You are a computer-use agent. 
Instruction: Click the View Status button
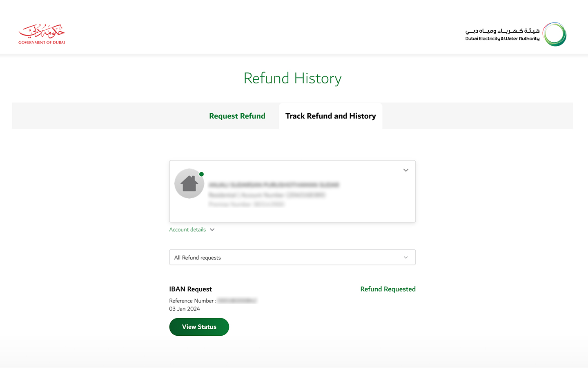pyautogui.click(x=199, y=327)
